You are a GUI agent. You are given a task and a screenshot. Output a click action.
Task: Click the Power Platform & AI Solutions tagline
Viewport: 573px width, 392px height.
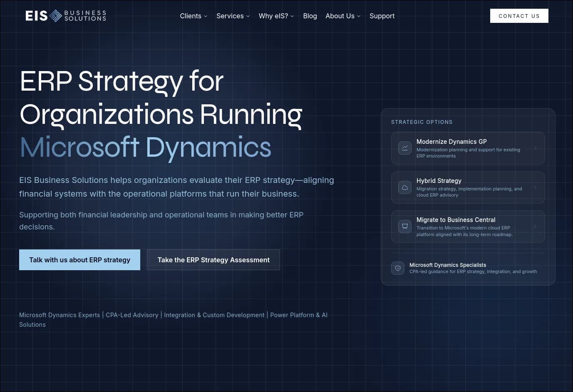pyautogui.click(x=173, y=320)
